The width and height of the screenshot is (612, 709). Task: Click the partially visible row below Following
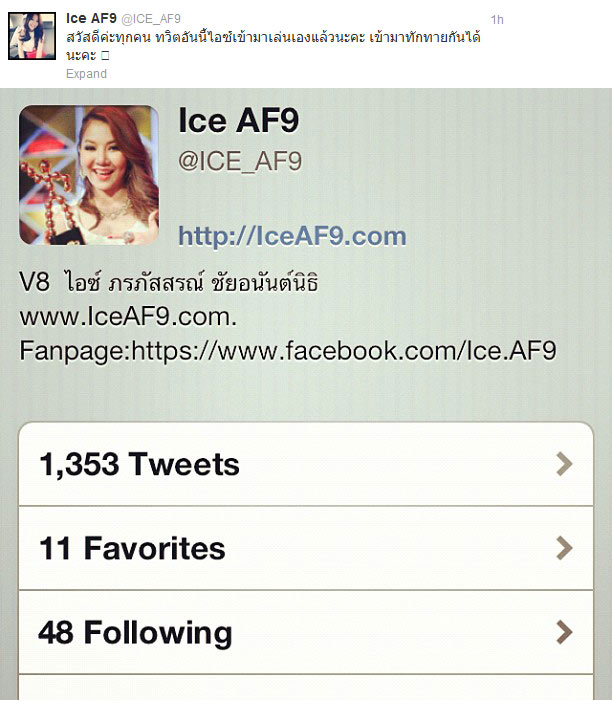click(306, 687)
